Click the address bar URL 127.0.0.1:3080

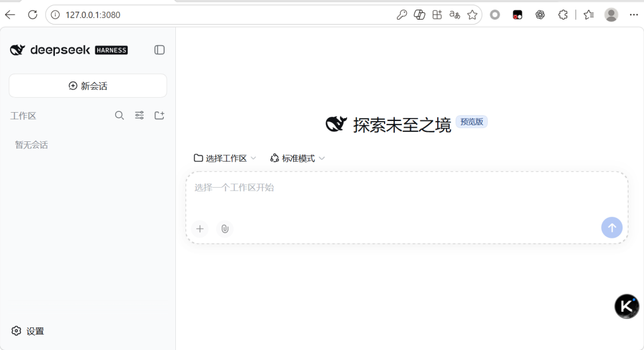click(93, 15)
